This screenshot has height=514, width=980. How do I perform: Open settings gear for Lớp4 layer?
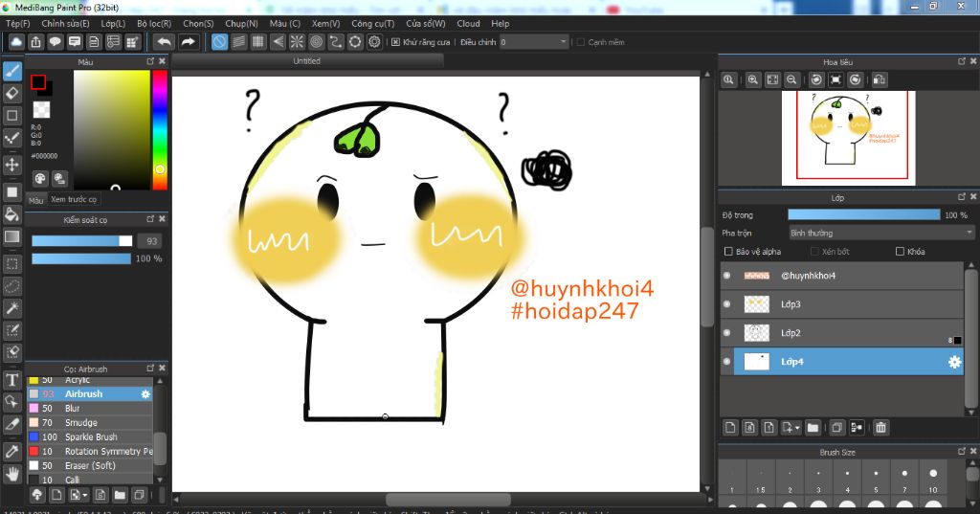[954, 362]
